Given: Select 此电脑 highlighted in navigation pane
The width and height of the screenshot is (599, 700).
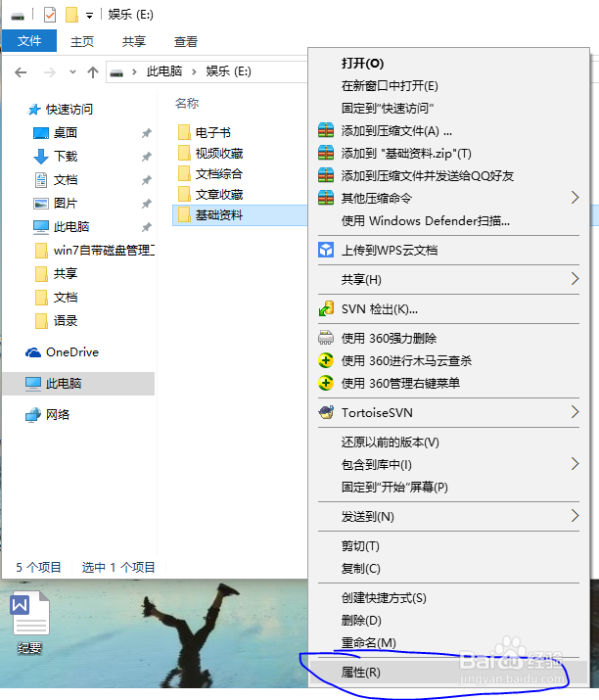Looking at the screenshot, I should click(78, 384).
